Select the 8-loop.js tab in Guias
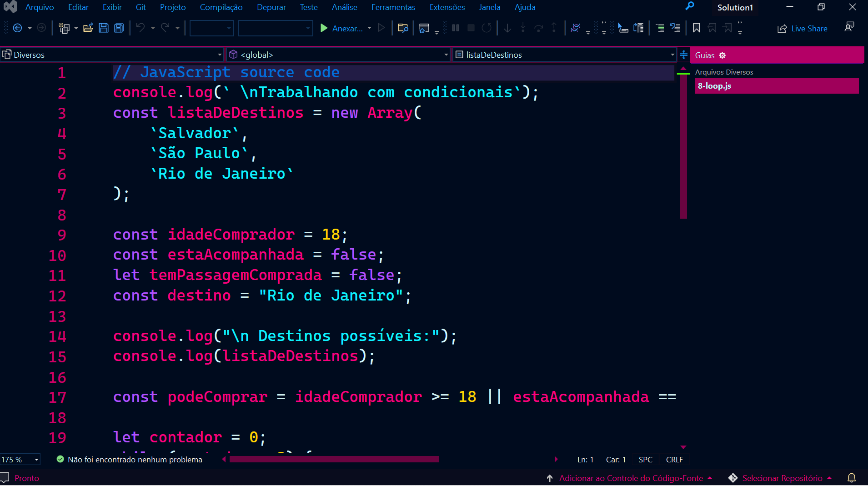 (777, 86)
